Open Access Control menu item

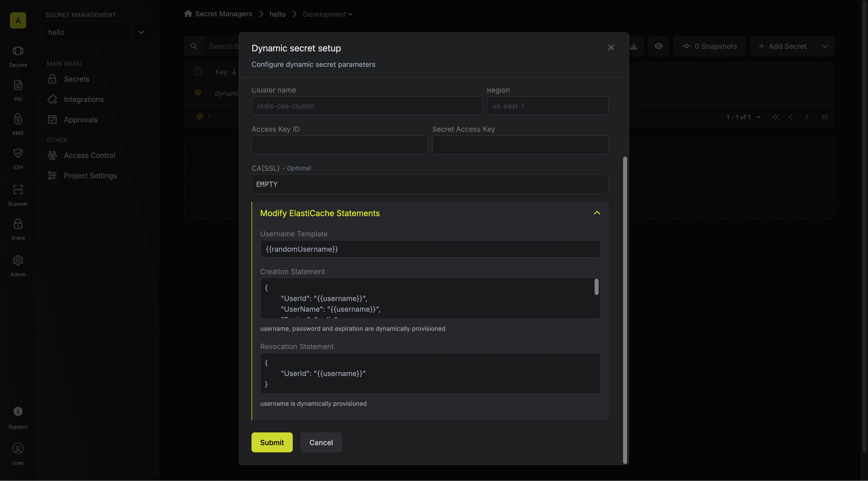89,155
